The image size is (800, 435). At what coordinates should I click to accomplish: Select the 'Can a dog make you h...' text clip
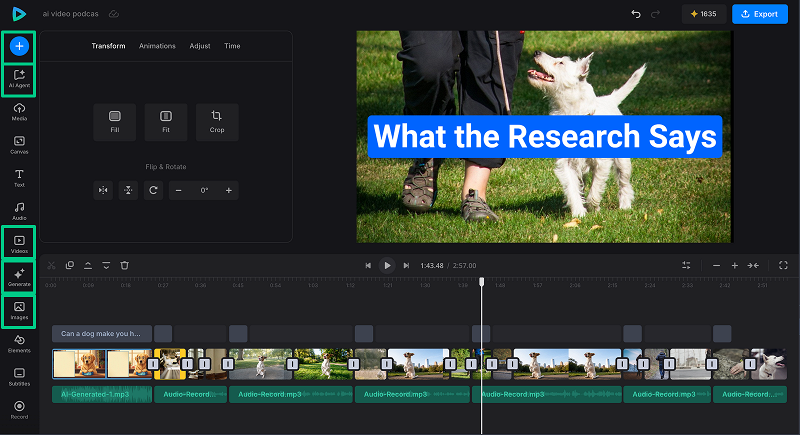pos(102,334)
